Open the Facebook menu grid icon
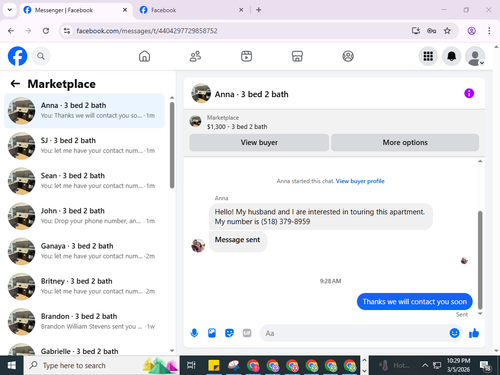 pyautogui.click(x=428, y=56)
